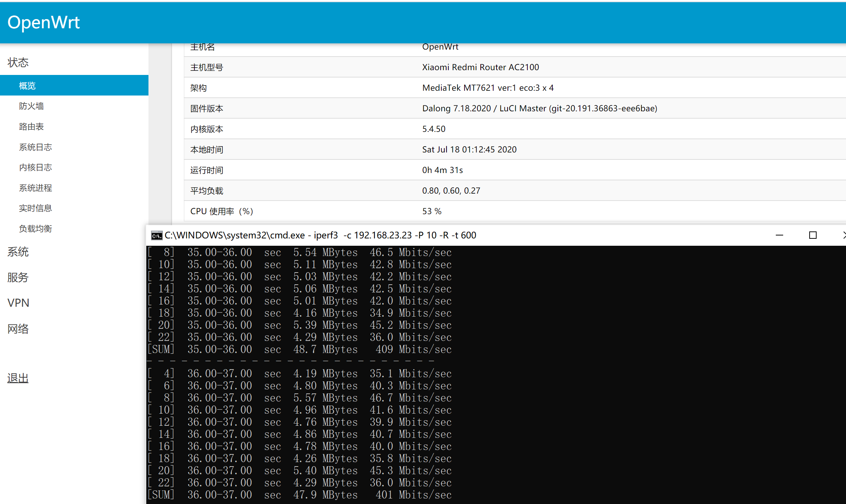The height and width of the screenshot is (504, 846).
Task: Select the Xiaomi Redmi Router AC2100 value
Action: tap(480, 67)
